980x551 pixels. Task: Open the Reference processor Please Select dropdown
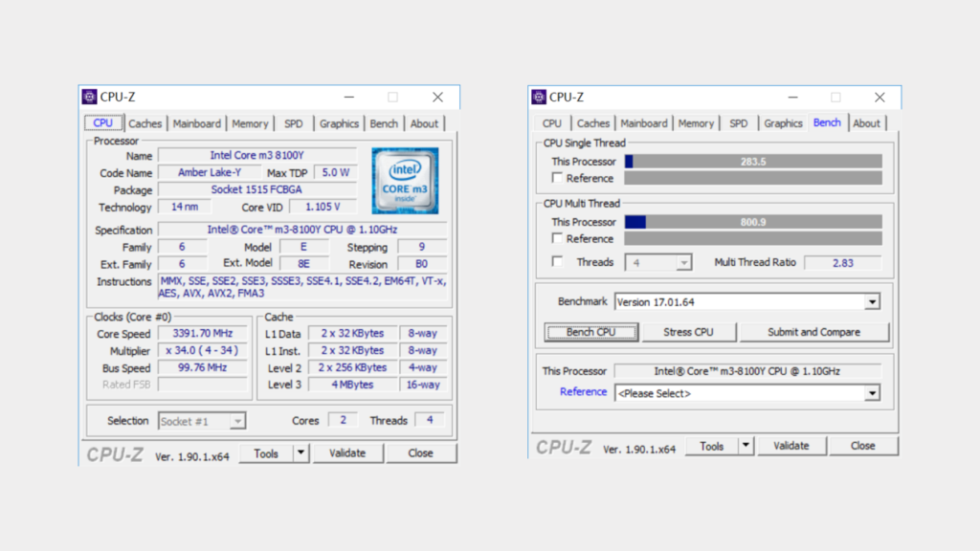[x=871, y=392]
